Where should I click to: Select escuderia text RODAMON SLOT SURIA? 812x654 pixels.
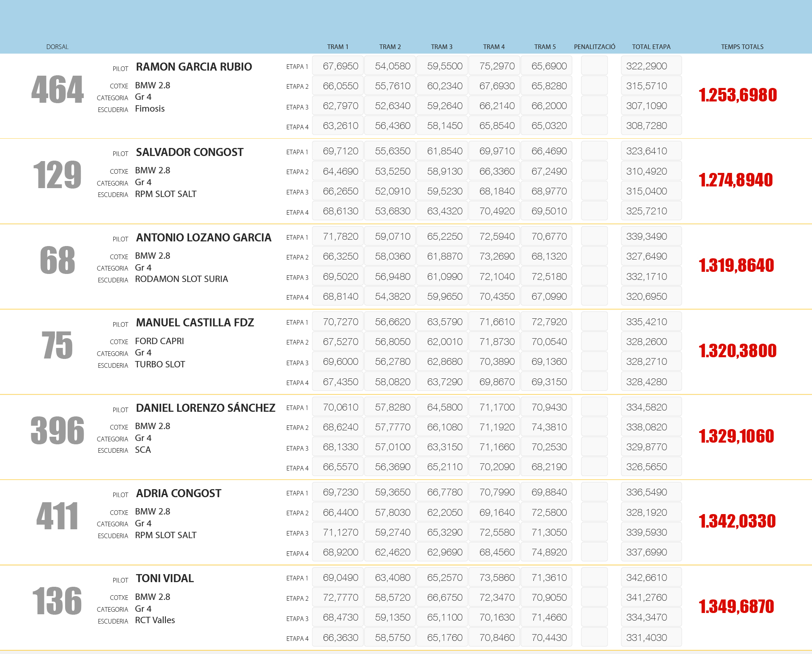(181, 279)
